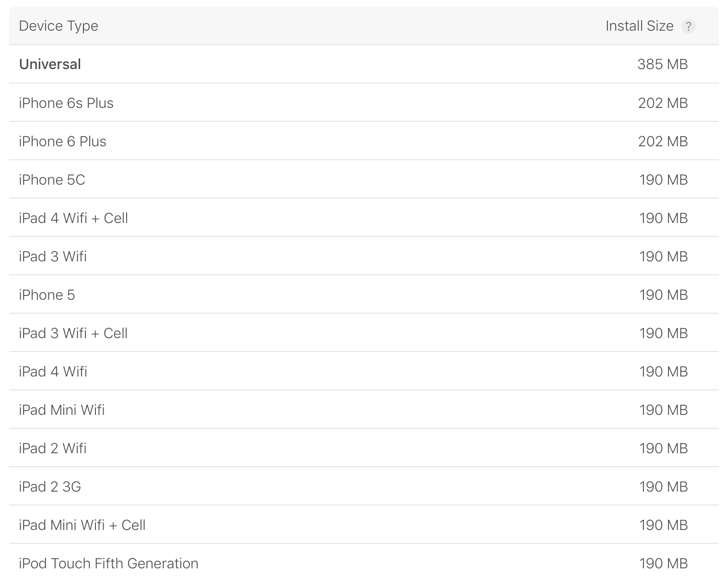Select the iPhone 5C row
The image size is (725, 588).
click(x=363, y=179)
